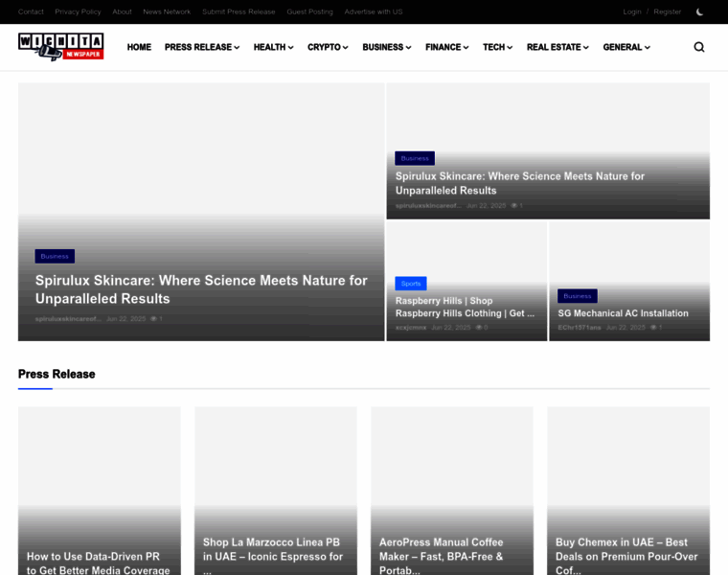Click the Wichita Newspaper logo
The height and width of the screenshot is (575, 728).
(x=60, y=47)
